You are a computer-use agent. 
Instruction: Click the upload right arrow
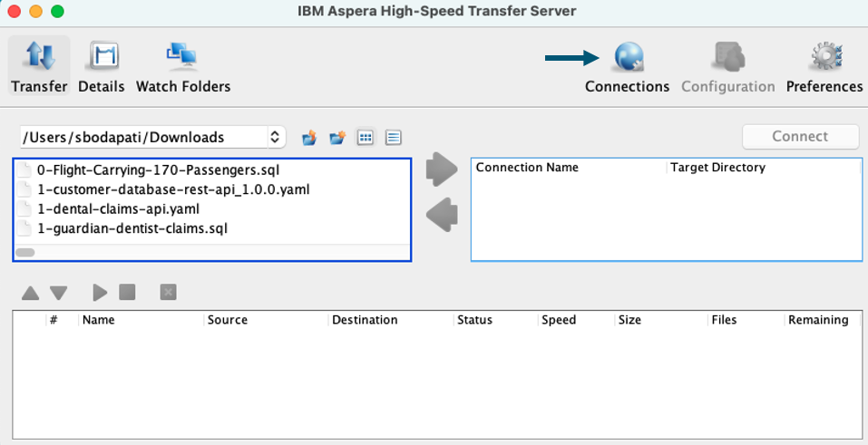(442, 169)
